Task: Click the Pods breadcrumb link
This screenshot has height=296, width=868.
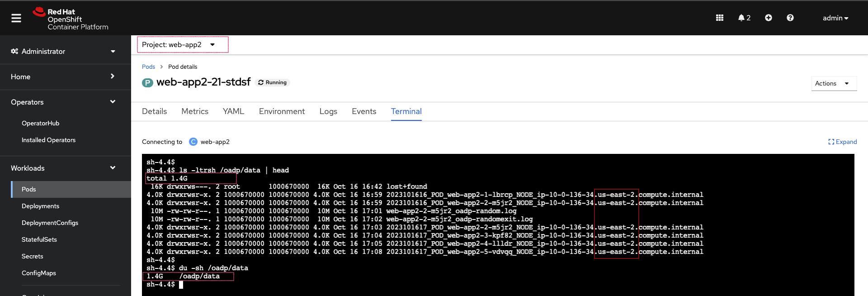Action: click(148, 67)
